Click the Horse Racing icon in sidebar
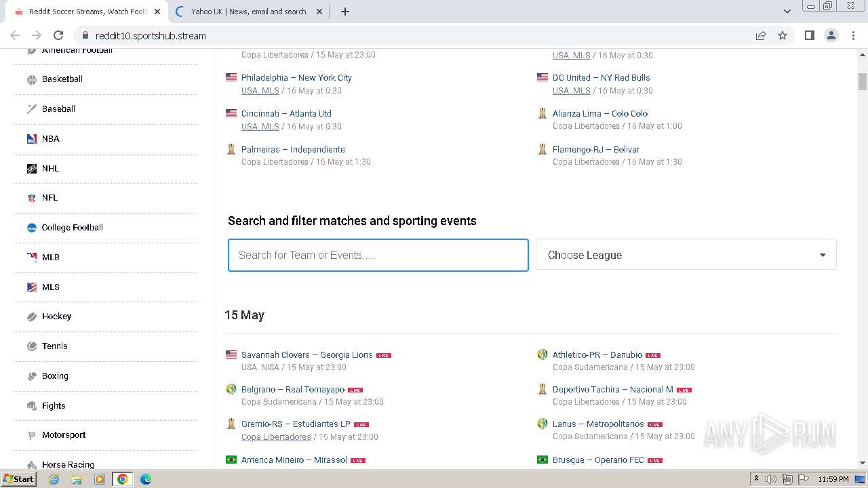868x488 pixels. click(32, 465)
